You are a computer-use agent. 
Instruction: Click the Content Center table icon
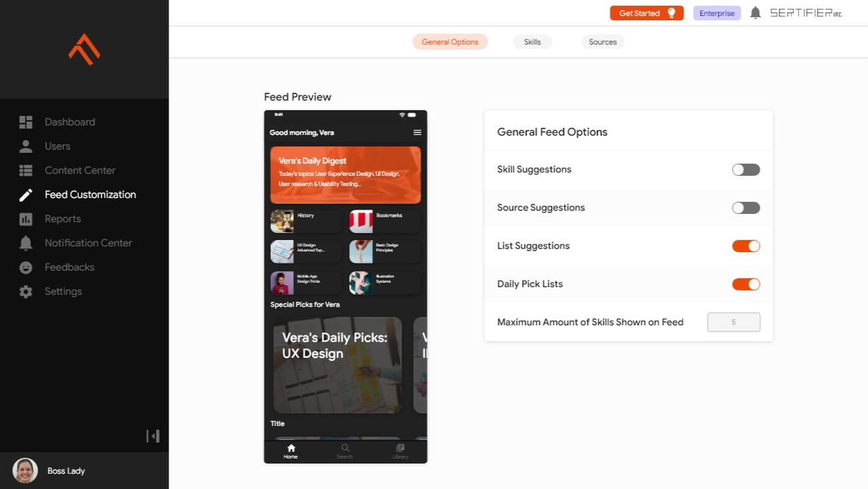(x=26, y=170)
